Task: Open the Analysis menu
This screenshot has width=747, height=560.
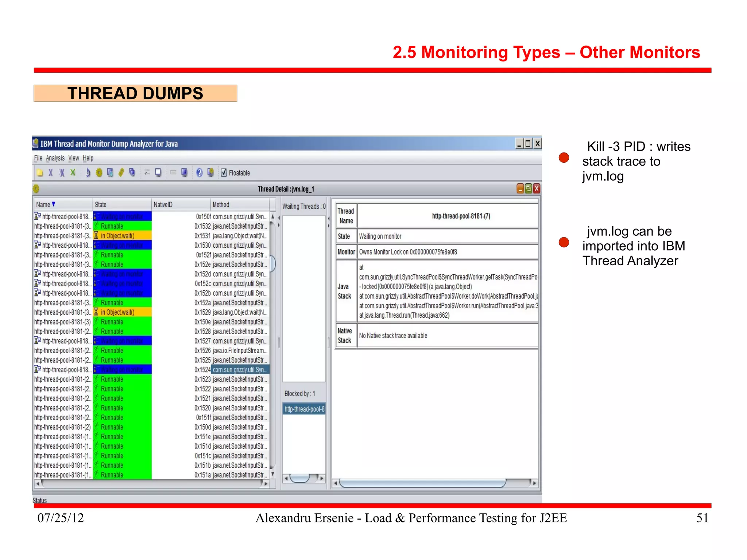Action: [x=55, y=158]
